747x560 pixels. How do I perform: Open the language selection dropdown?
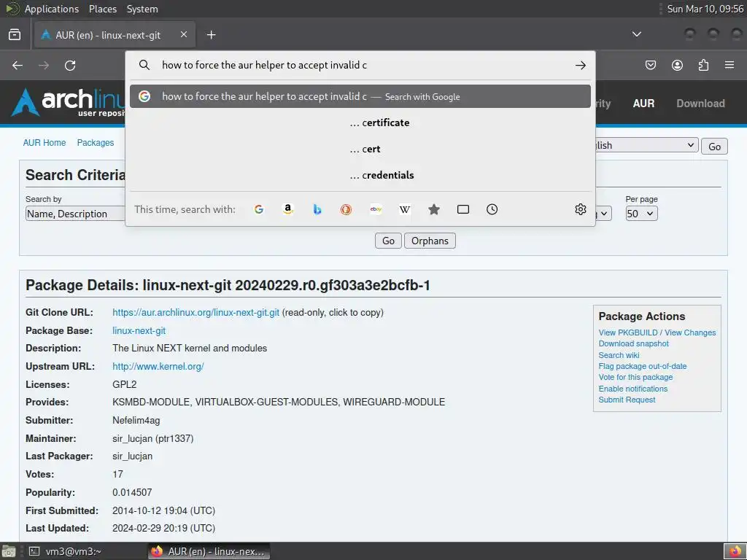coord(647,145)
